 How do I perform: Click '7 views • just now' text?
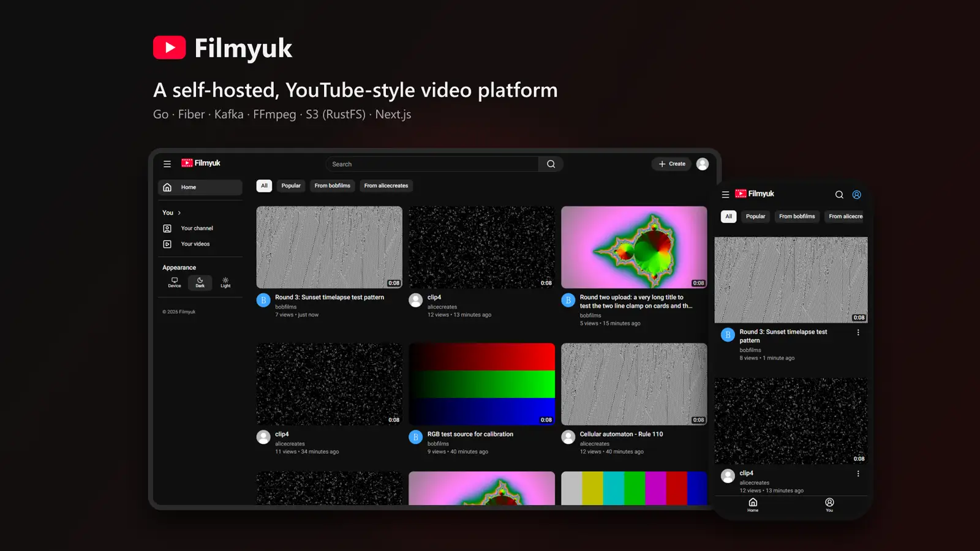pos(297,315)
